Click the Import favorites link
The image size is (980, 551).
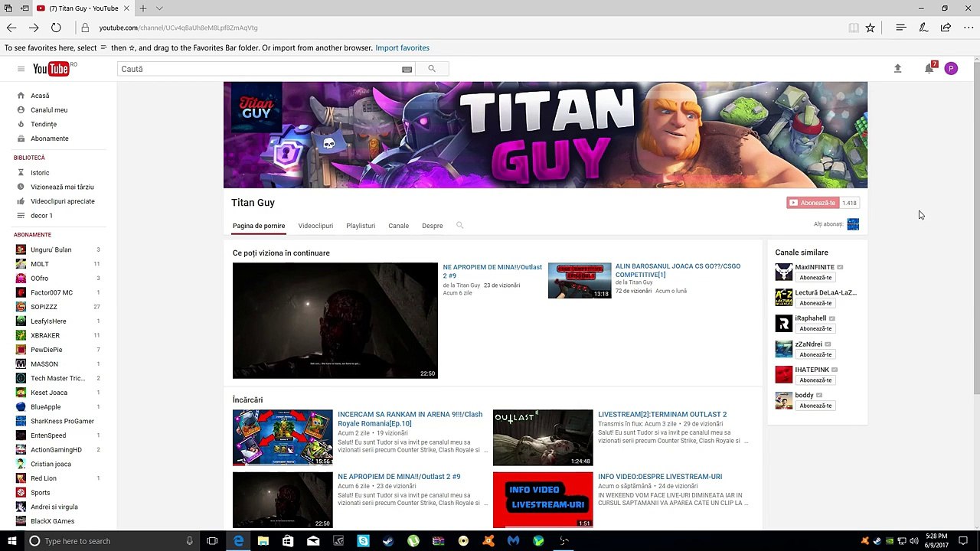pyautogui.click(x=402, y=48)
